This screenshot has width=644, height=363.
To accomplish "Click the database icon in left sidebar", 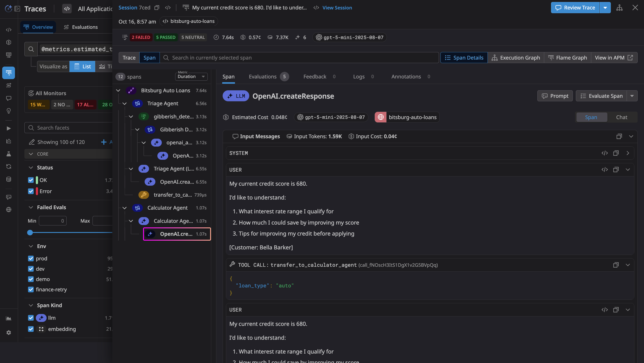I will [x=9, y=179].
